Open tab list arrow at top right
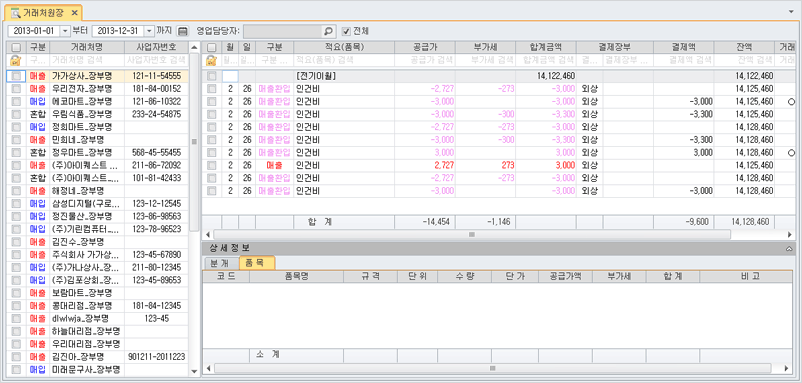802x383 pixels. click(792, 11)
